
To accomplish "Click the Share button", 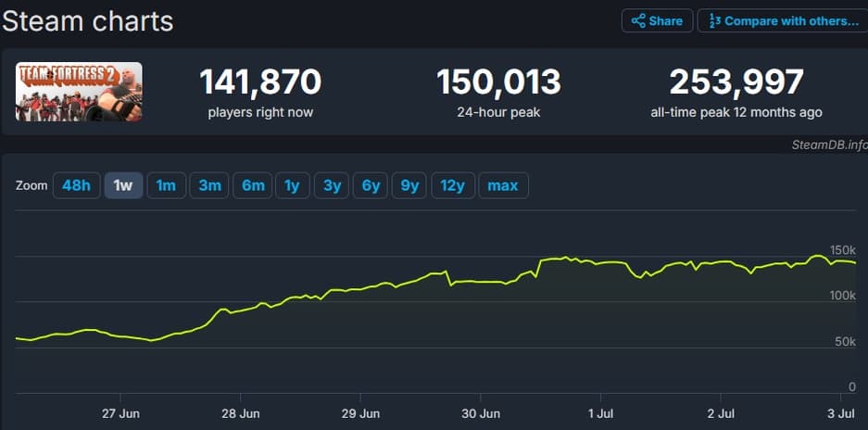I will coord(657,21).
